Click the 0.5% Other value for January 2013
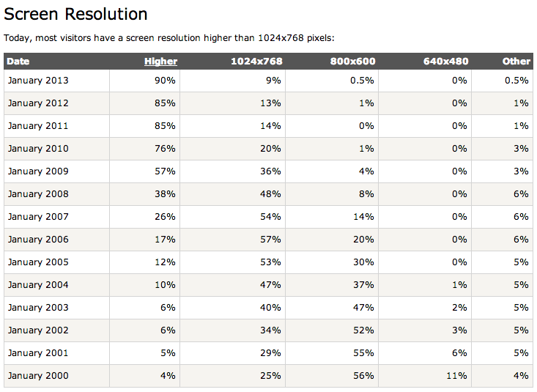This screenshot has height=392, width=537. click(516, 81)
